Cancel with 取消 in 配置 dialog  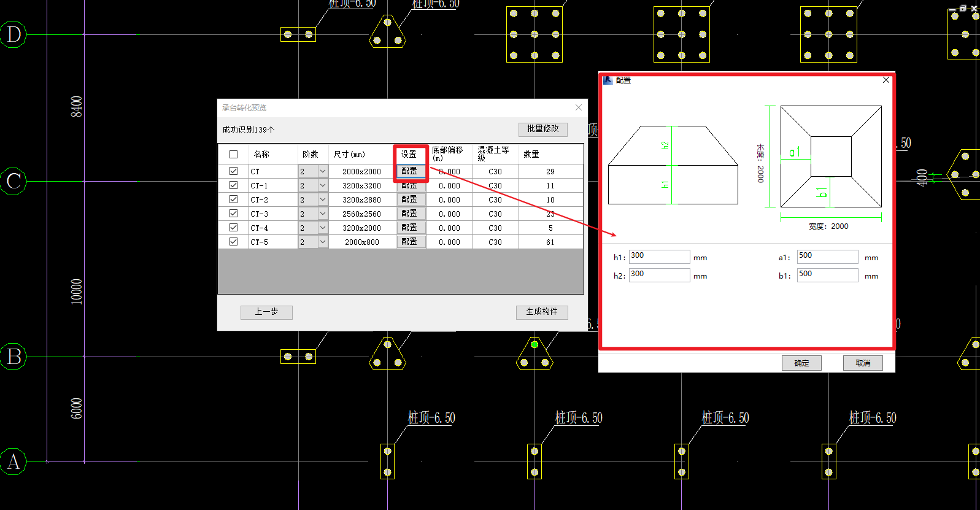[863, 363]
